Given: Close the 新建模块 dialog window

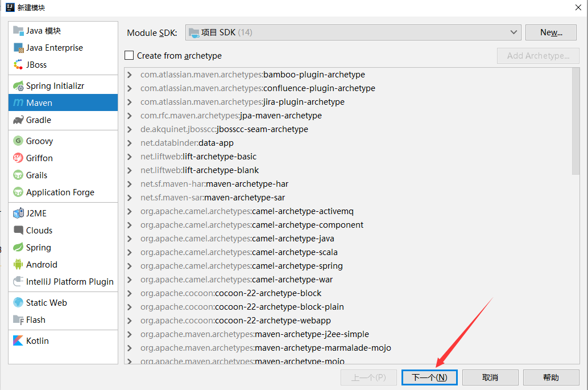Looking at the screenshot, I should pos(578,7).
